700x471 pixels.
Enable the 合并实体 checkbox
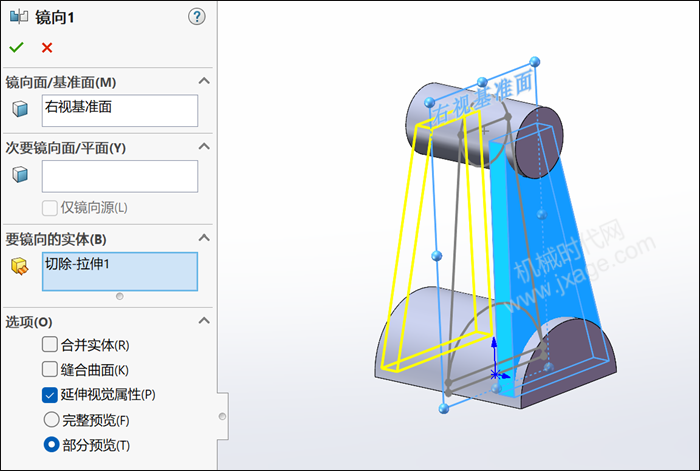click(50, 345)
